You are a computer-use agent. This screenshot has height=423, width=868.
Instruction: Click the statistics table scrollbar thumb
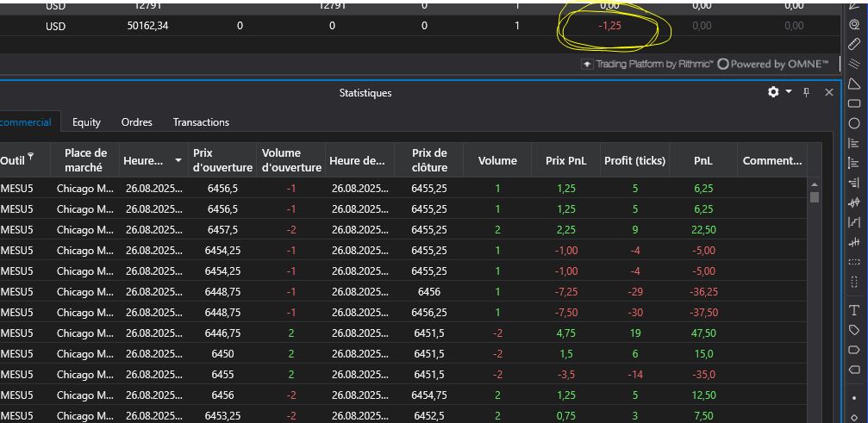coord(814,196)
